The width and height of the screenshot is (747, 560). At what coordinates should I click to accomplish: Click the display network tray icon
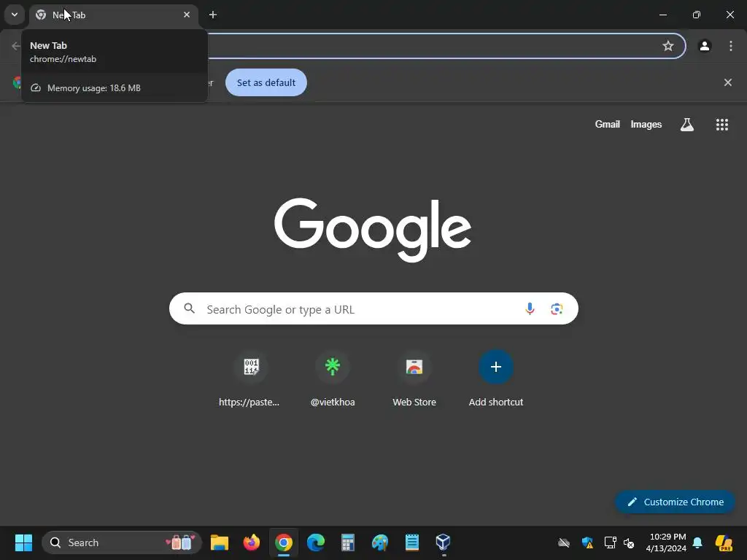coord(610,542)
